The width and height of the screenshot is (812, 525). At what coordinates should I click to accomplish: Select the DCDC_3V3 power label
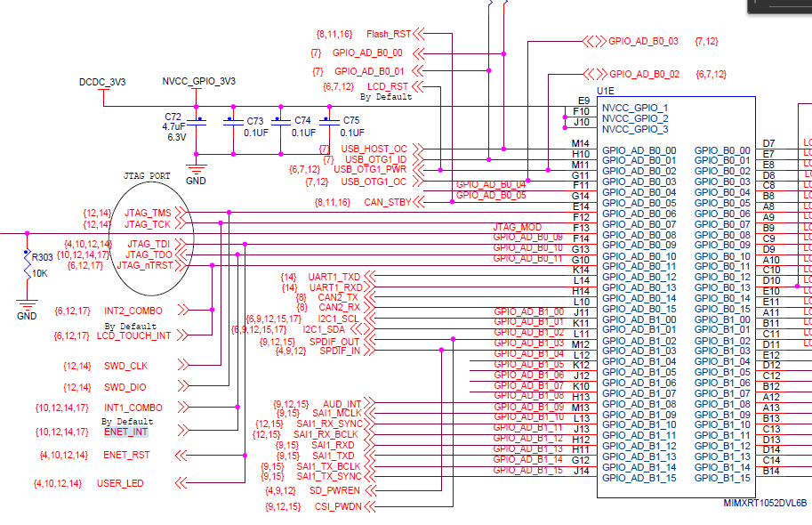pos(102,82)
